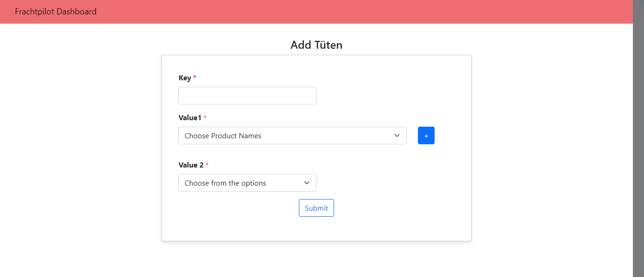This screenshot has height=277, width=644.
Task: Click the Value 2 field label
Action: tap(191, 165)
